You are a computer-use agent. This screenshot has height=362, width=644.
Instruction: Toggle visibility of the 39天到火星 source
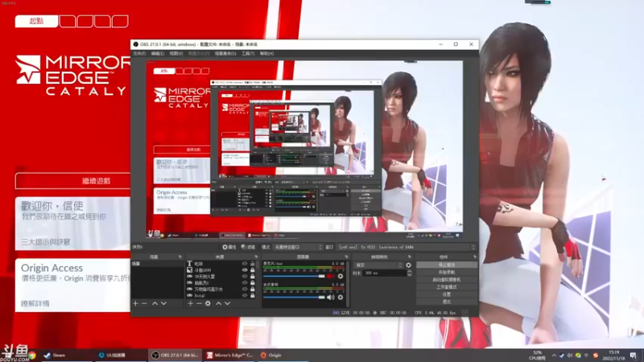click(245, 276)
